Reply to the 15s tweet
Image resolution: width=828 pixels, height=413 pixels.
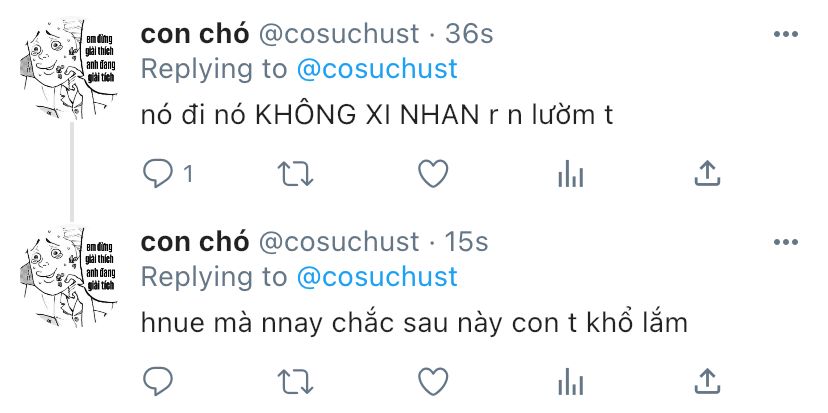(x=158, y=381)
